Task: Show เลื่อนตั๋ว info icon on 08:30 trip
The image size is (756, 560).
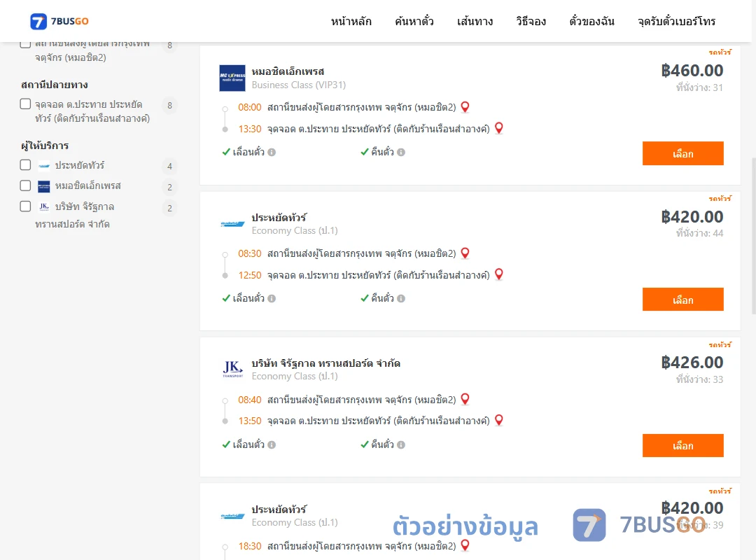Action: click(x=272, y=299)
